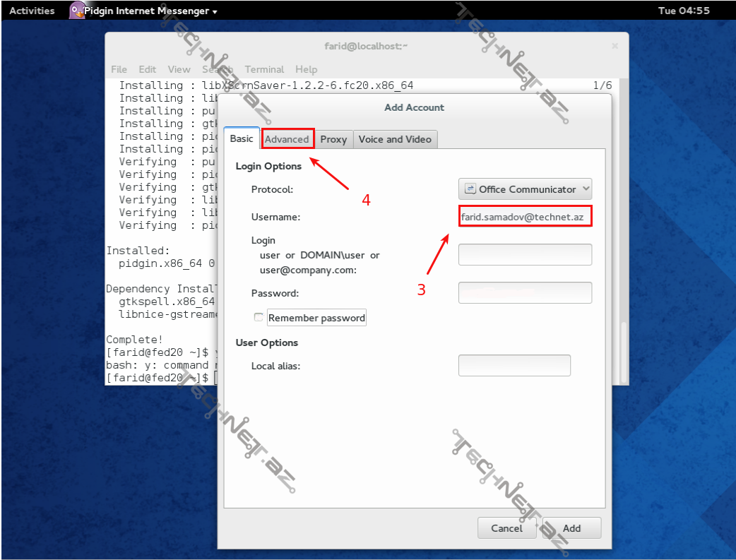Screen dimensions: 736x560
Task: Open the terminal's Edit menu
Action: click(147, 69)
